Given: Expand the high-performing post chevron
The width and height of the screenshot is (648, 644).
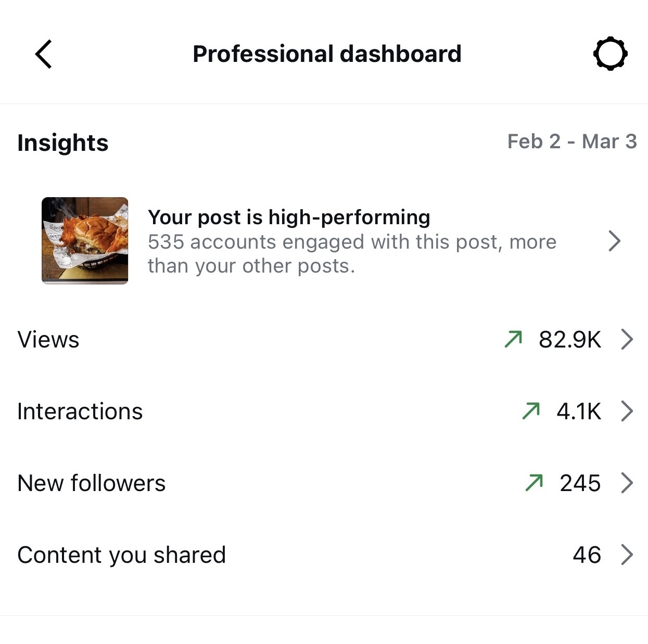Looking at the screenshot, I should 614,241.
